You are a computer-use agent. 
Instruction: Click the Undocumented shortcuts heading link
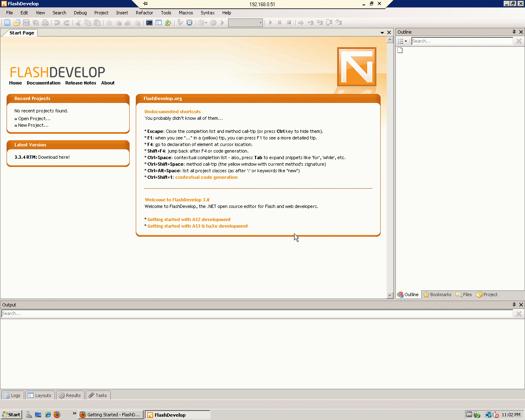click(173, 112)
